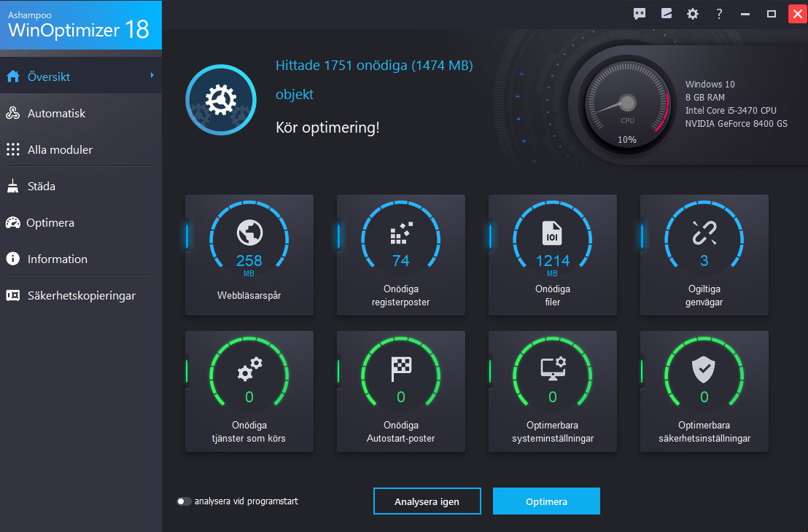The image size is (808, 532).
Task: Click the Optimera speedometer icon in sidebar
Action: 13,222
